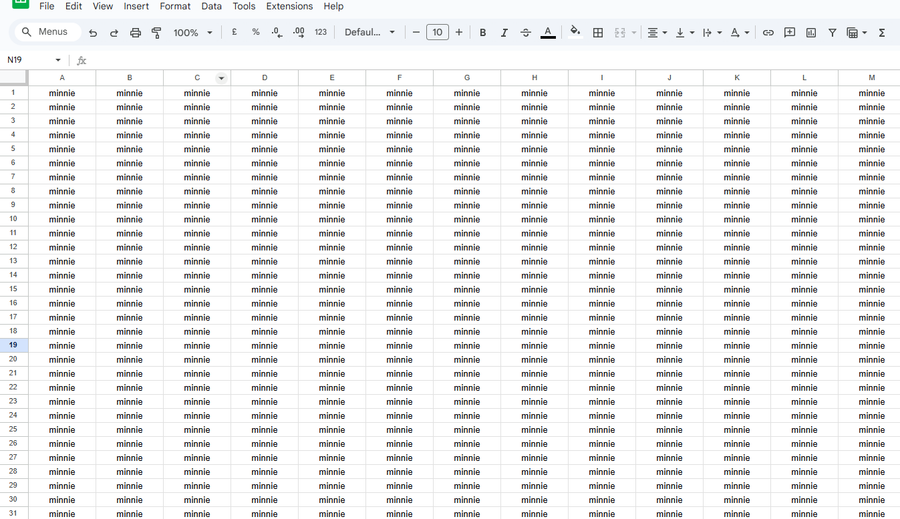This screenshot has height=519, width=900.
Task: Open the fill colour picker
Action: [575, 32]
